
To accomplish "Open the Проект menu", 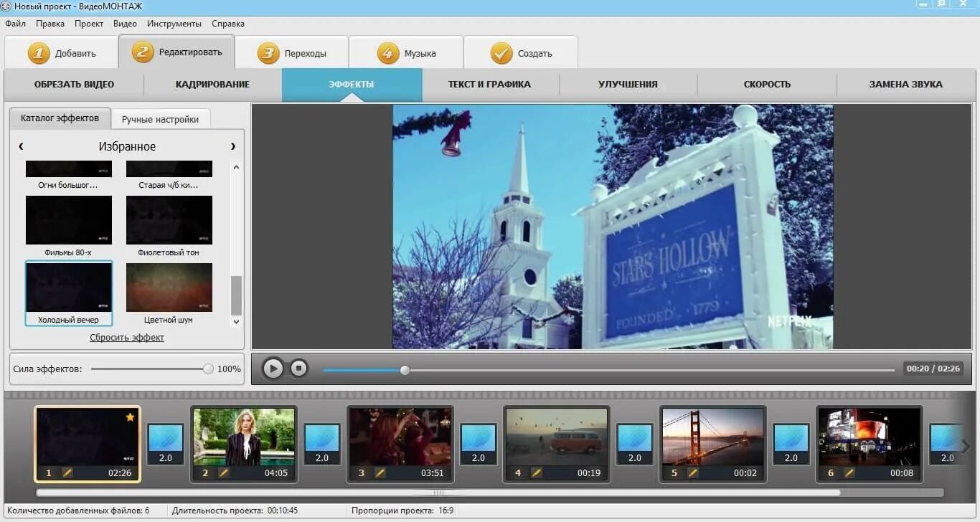I will 89,24.
